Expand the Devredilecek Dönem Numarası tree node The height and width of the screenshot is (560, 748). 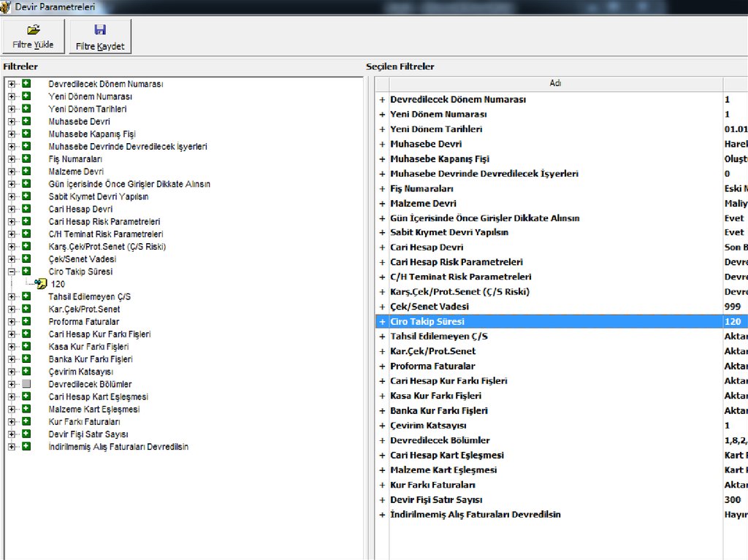12,84
